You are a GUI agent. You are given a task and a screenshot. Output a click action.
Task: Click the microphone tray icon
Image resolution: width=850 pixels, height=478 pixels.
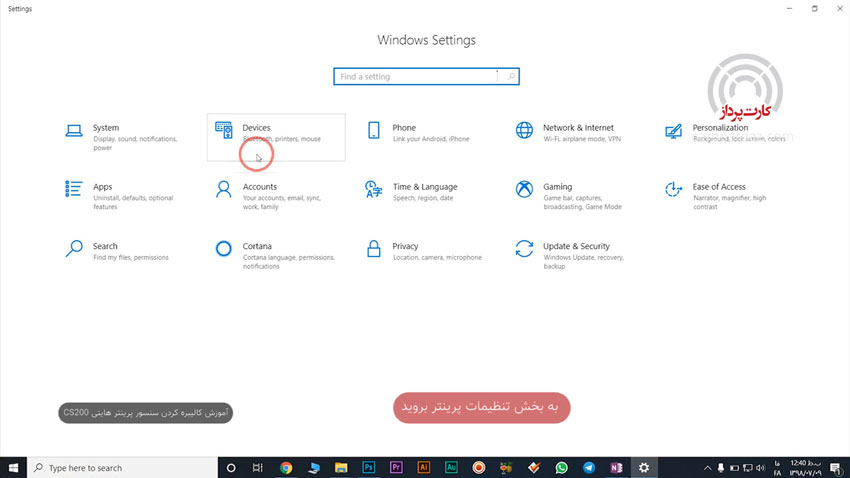pos(720,468)
